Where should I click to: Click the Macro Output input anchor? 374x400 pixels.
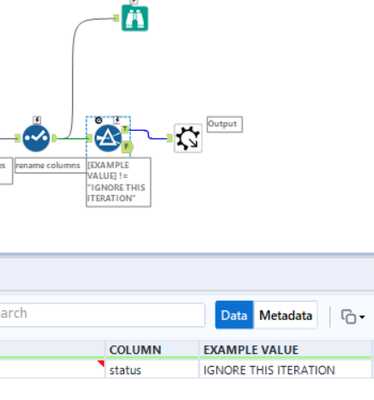(x=169, y=138)
